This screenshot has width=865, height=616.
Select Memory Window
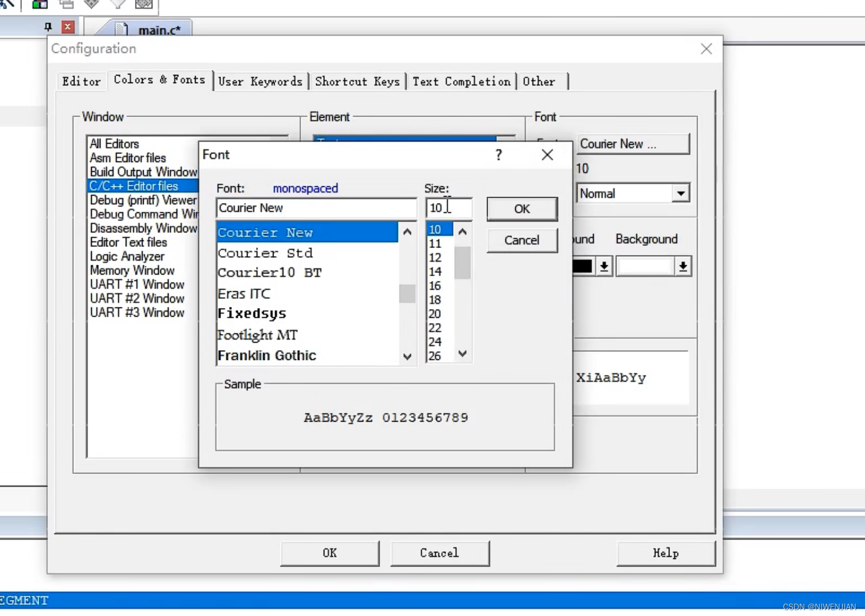click(132, 271)
